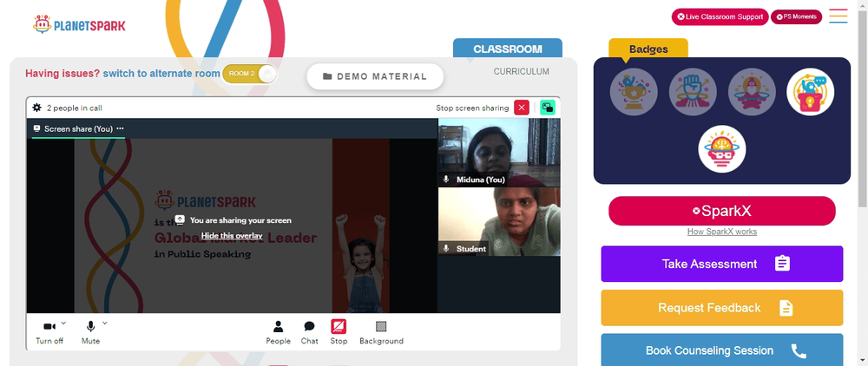Click the red X stop sharing icon

pyautogui.click(x=522, y=108)
